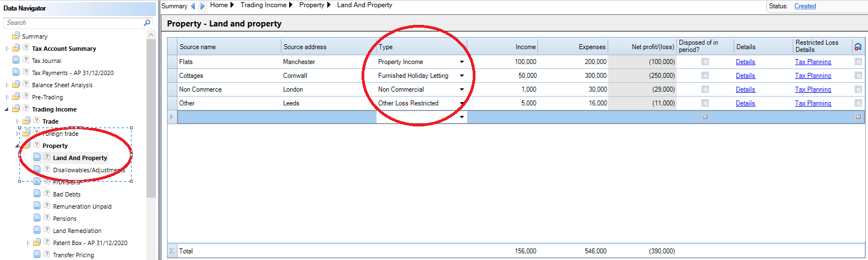Tick Disposed of in period for Flats
The height and width of the screenshot is (260, 868).
[x=705, y=62]
